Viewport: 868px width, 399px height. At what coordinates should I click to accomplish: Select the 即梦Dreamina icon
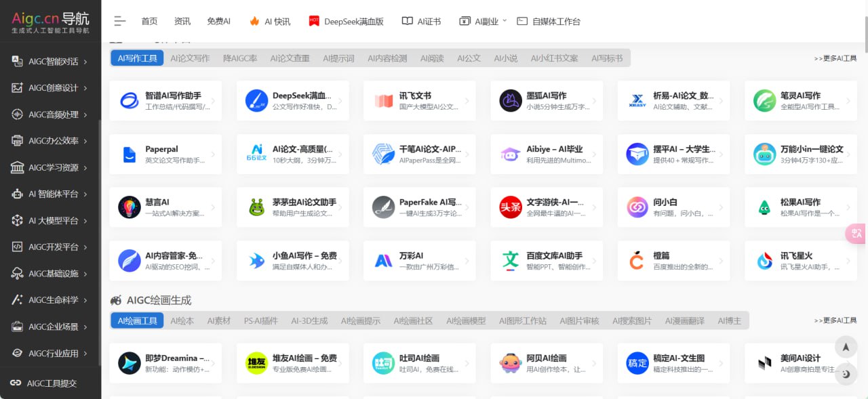coord(130,363)
